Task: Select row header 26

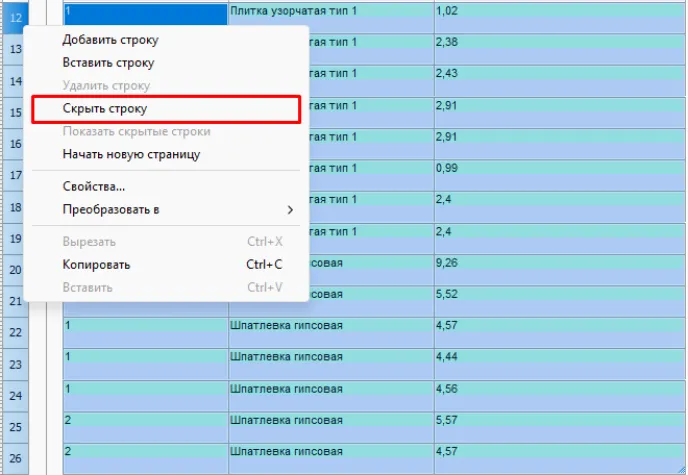Action: click(15, 459)
